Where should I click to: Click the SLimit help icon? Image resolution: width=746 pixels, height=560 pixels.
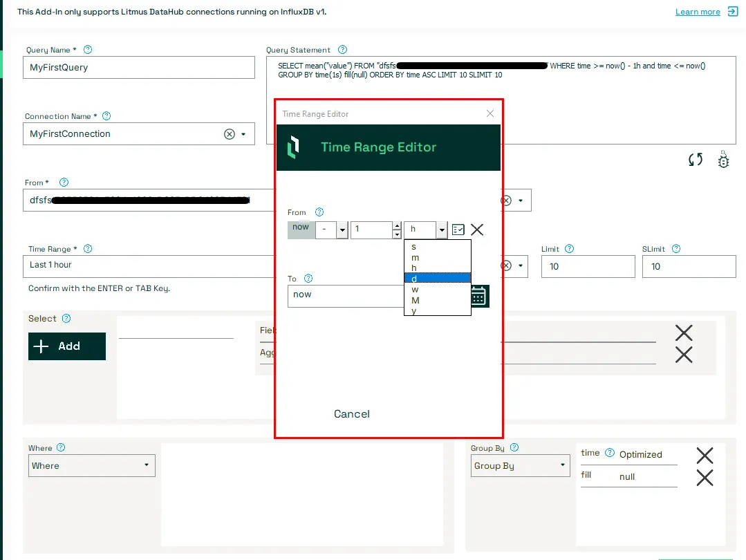[x=676, y=249]
